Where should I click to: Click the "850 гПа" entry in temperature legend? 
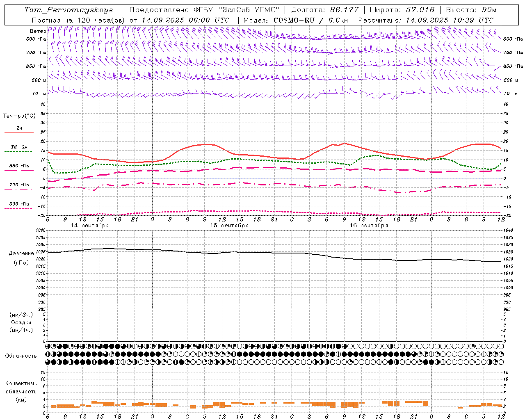(x=19, y=166)
